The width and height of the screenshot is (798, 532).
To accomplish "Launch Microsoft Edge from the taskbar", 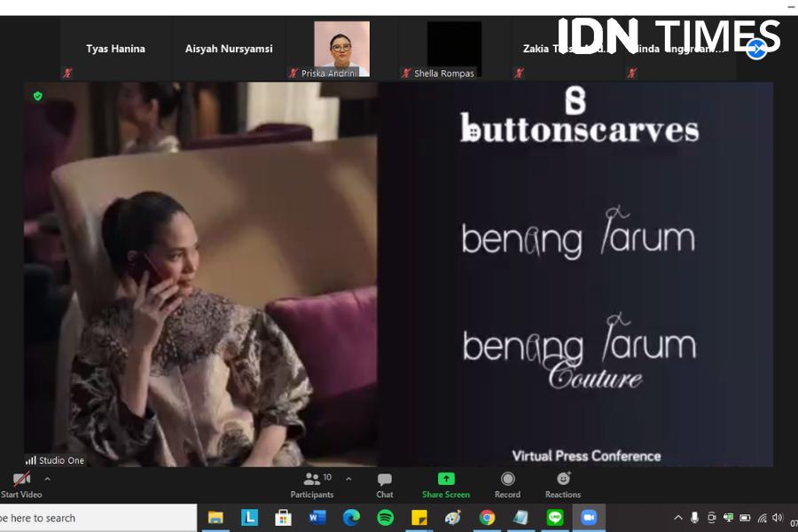I will [x=351, y=518].
